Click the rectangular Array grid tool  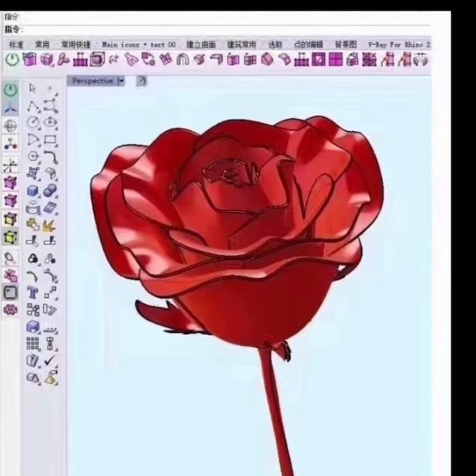[33, 344]
